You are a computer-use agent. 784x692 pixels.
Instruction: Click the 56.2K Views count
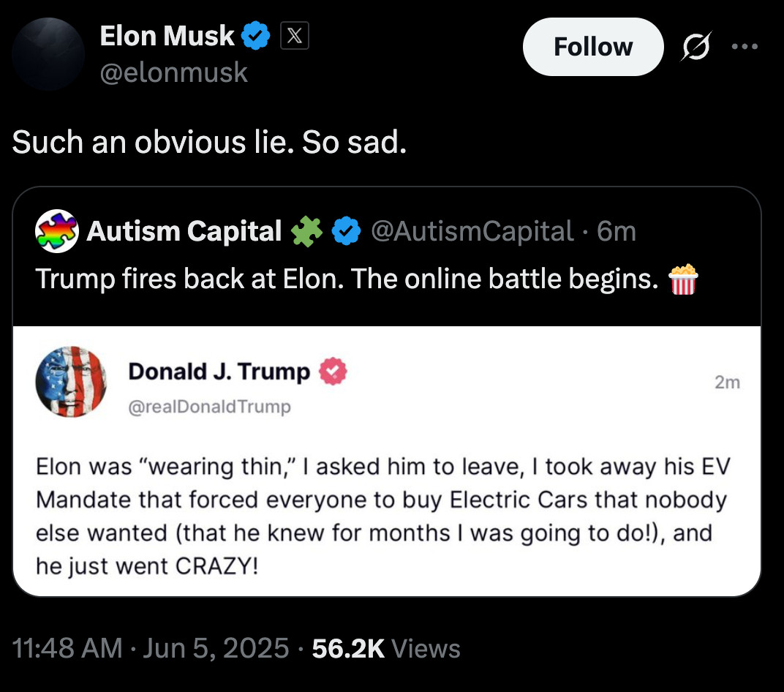(385, 648)
